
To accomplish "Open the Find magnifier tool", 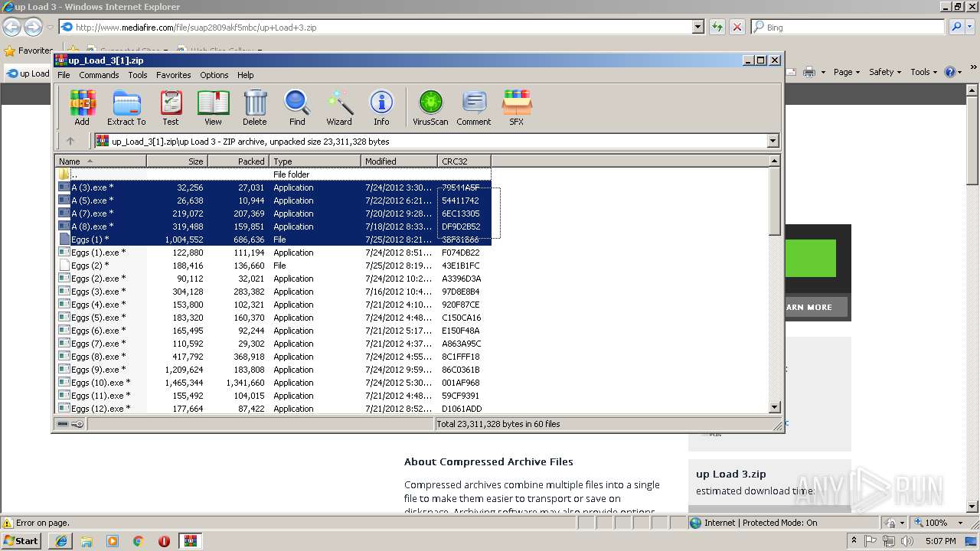I will 297,108.
